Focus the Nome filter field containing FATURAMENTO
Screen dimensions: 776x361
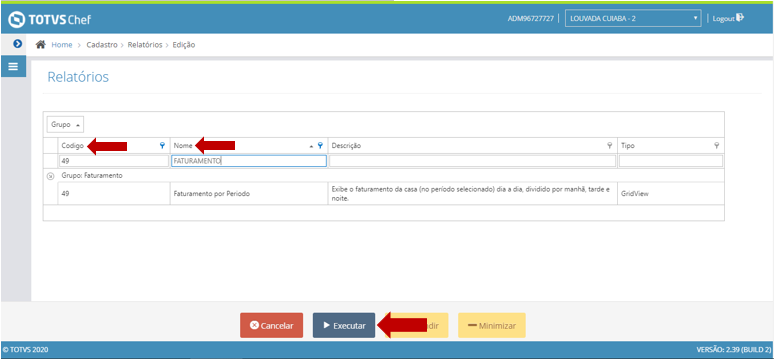(249, 161)
